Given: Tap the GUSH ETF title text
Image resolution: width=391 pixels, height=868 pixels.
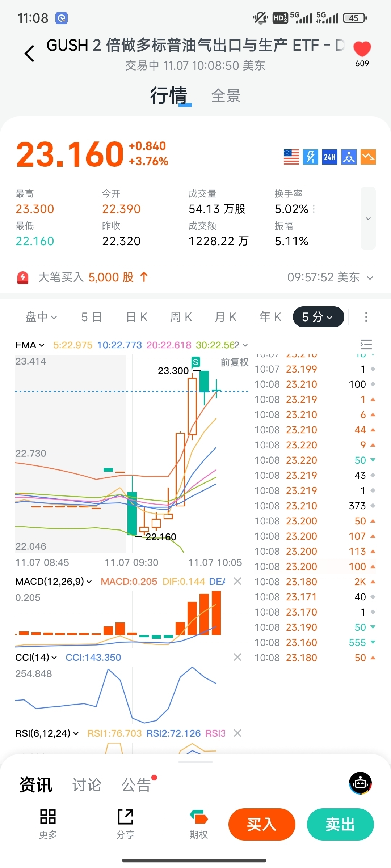Looking at the screenshot, I should pos(195,46).
